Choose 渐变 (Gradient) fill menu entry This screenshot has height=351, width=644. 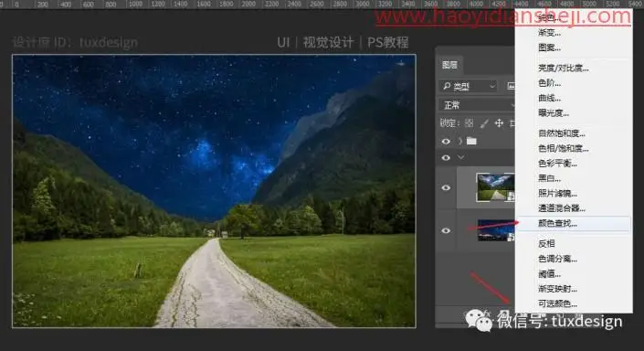point(549,33)
